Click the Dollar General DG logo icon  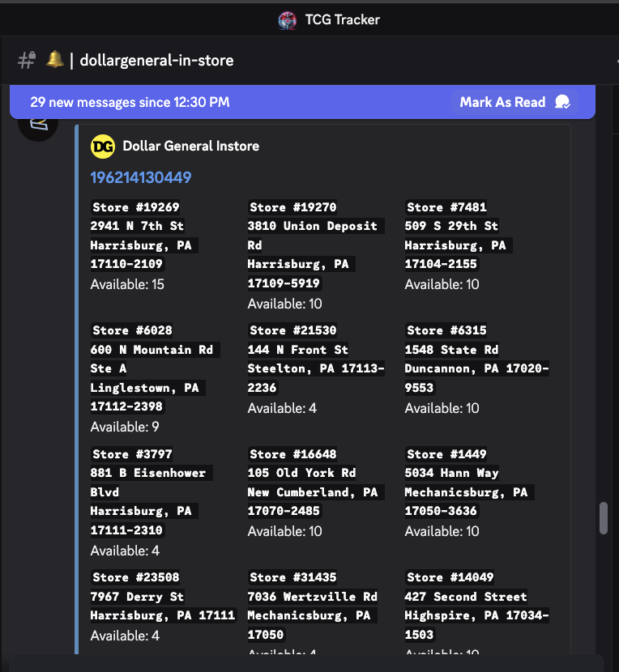[103, 147]
